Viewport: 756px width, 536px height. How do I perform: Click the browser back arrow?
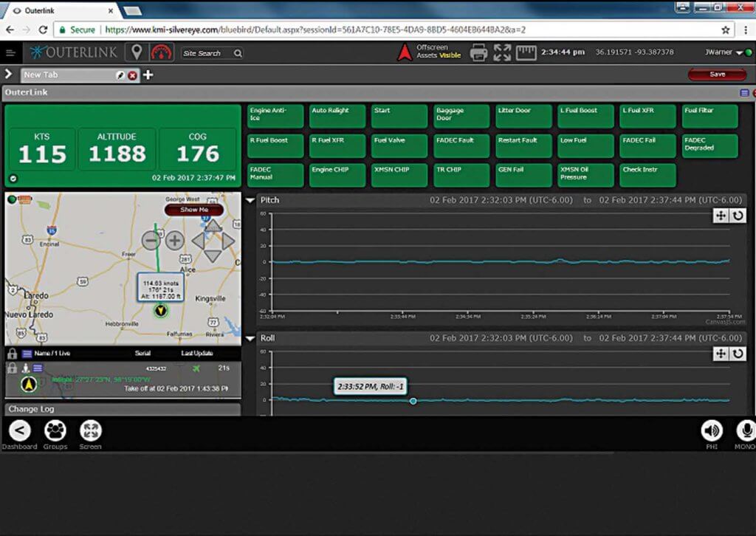(10, 30)
